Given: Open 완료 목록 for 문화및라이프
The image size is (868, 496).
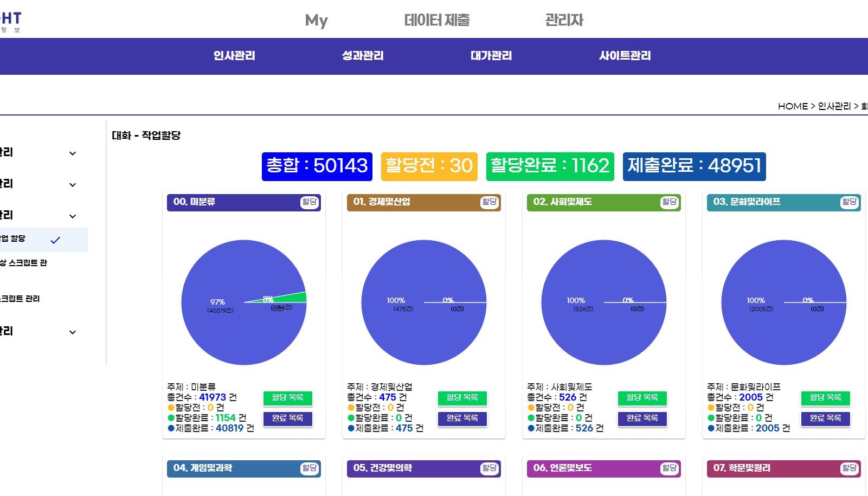Looking at the screenshot, I should (x=826, y=418).
